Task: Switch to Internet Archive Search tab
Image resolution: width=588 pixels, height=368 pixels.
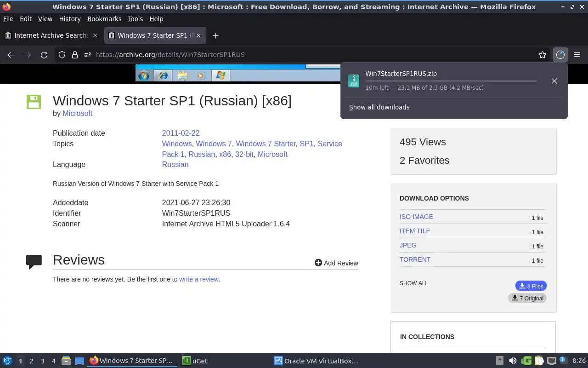Action: point(51,35)
